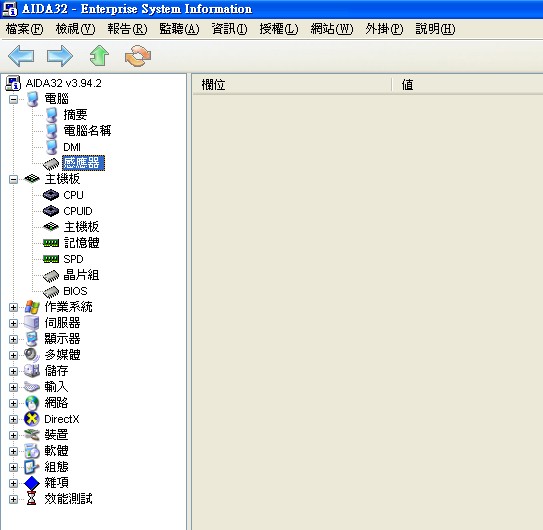Select the SPD tree item label
The height and width of the screenshot is (530, 543).
coord(73,259)
